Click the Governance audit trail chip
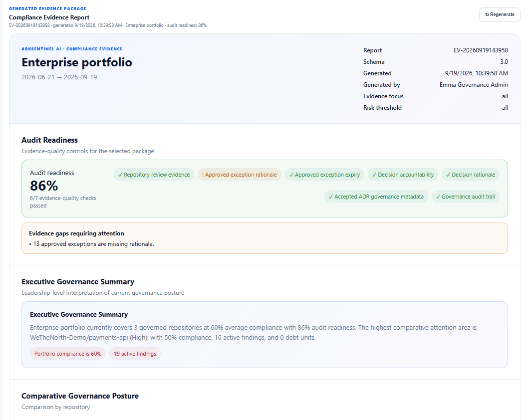The width and height of the screenshot is (528, 420). 465,197
